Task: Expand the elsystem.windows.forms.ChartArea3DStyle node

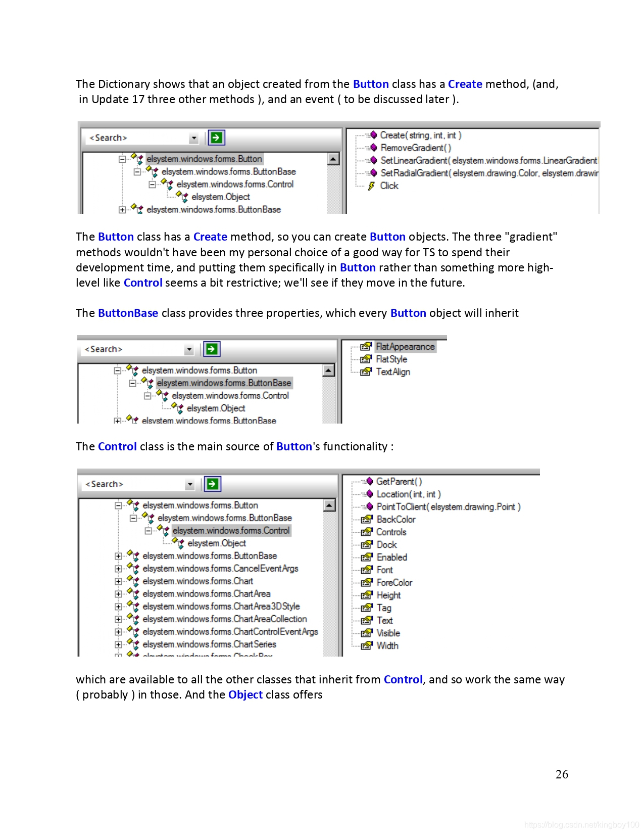Action: pos(118,607)
